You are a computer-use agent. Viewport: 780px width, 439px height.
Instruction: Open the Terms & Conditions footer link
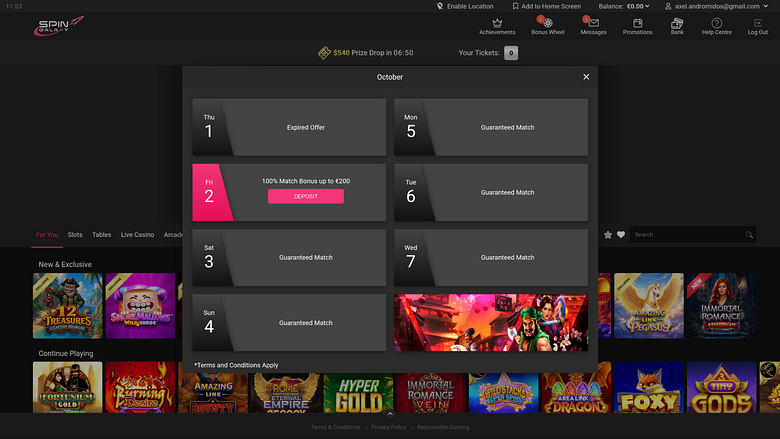point(335,427)
